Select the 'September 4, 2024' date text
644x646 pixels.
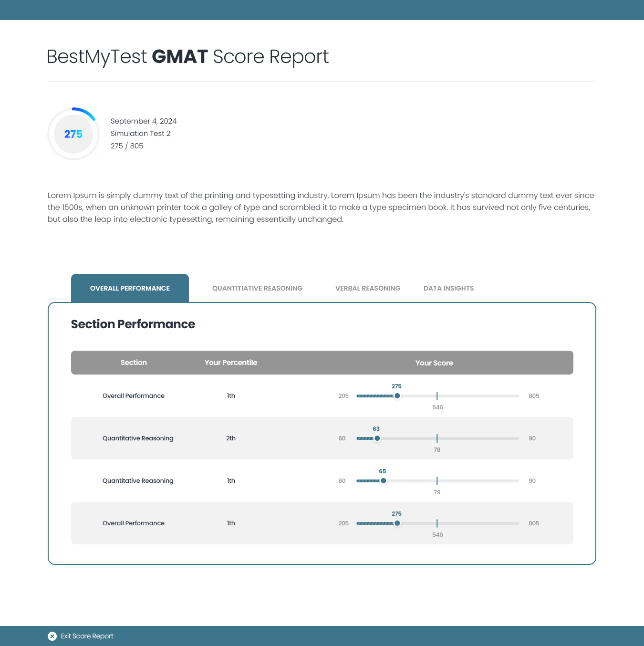click(x=144, y=121)
